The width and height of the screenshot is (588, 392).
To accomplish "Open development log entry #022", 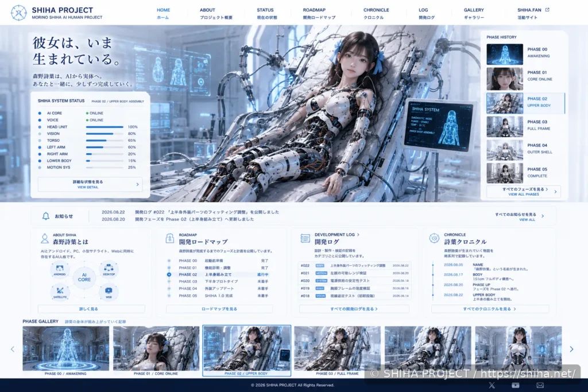I will [x=354, y=266].
